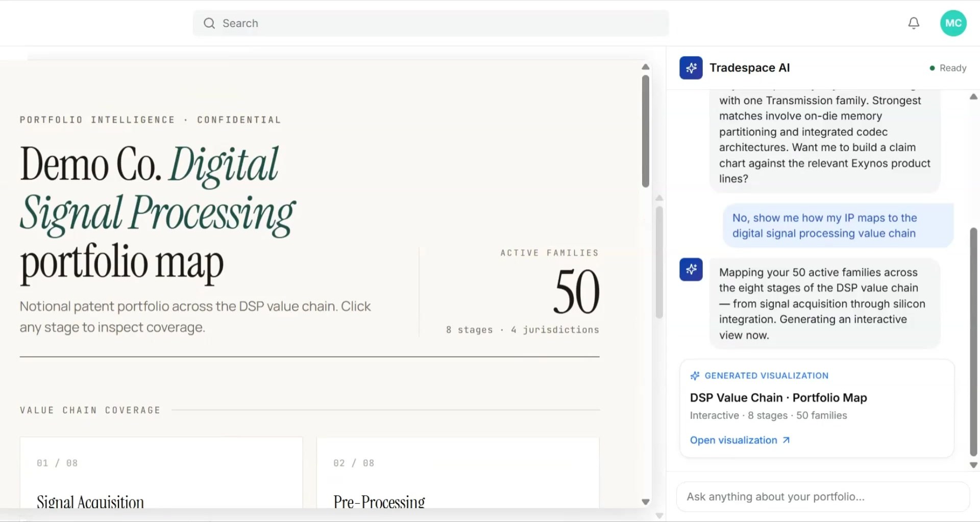Click the sparkle icon next to Generated Visualization
Image resolution: width=980 pixels, height=522 pixels.
point(695,375)
